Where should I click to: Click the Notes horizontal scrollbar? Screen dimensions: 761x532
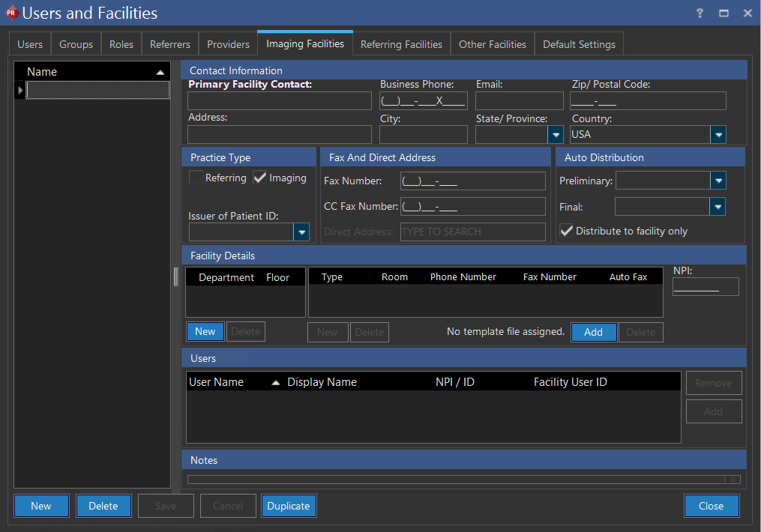click(457, 480)
